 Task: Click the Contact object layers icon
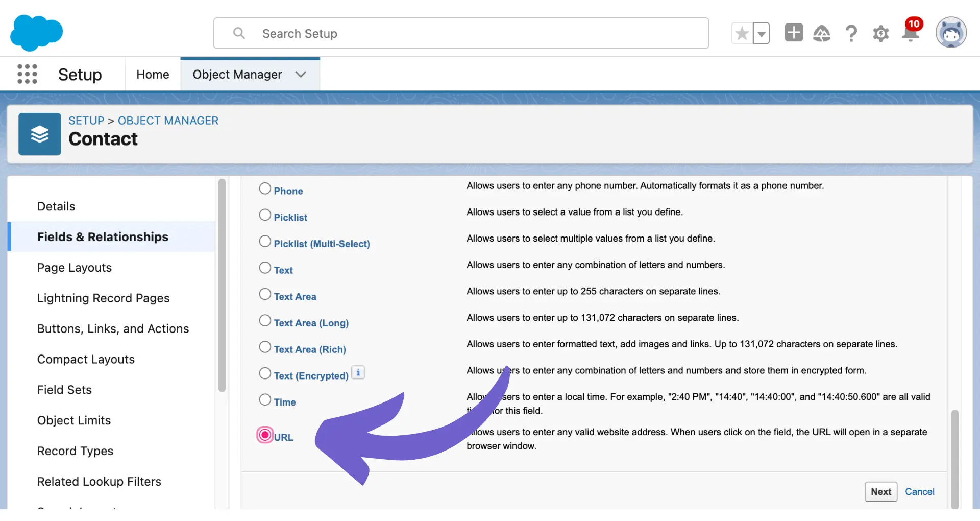click(x=40, y=134)
